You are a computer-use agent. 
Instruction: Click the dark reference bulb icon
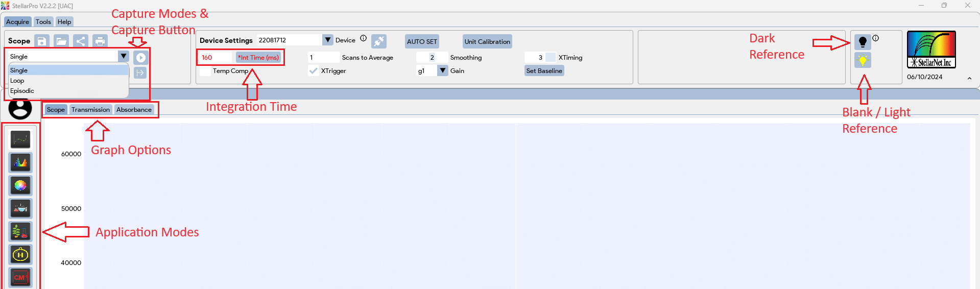863,42
